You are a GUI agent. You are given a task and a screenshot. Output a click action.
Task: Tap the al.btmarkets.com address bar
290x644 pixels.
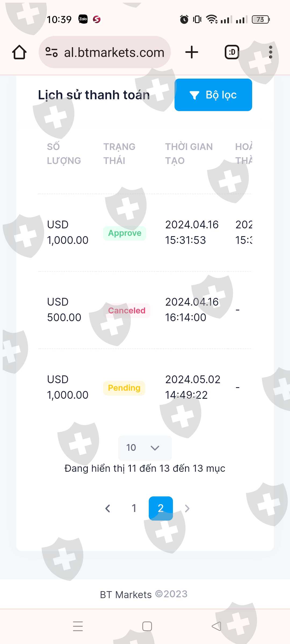tap(114, 52)
